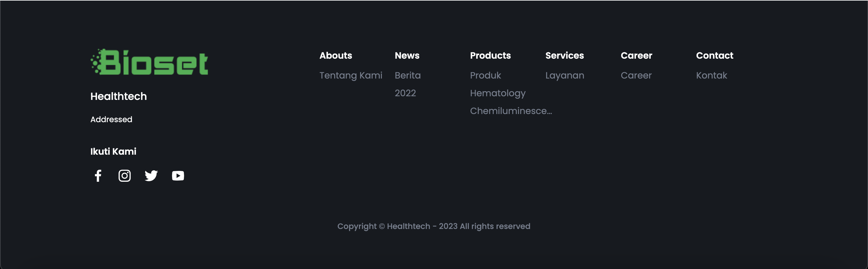Open the Twitter bird icon
The width and height of the screenshot is (868, 269).
click(x=151, y=175)
